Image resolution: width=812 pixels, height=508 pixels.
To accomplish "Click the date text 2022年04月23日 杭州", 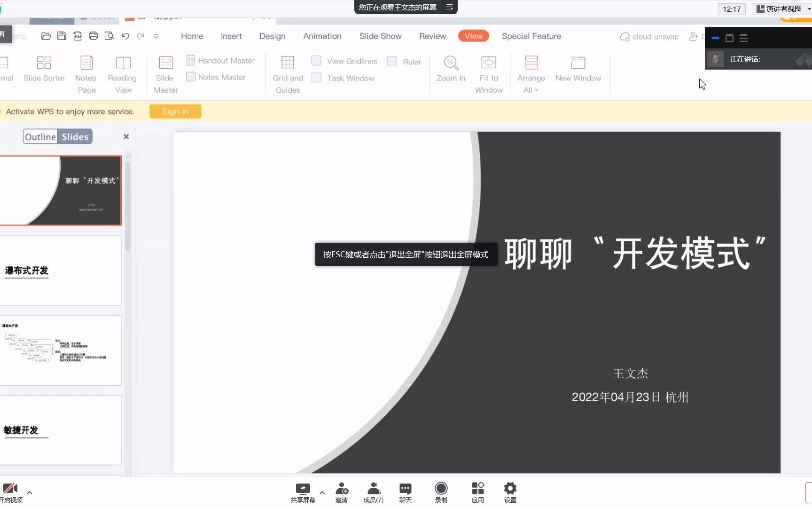I will pos(630,397).
